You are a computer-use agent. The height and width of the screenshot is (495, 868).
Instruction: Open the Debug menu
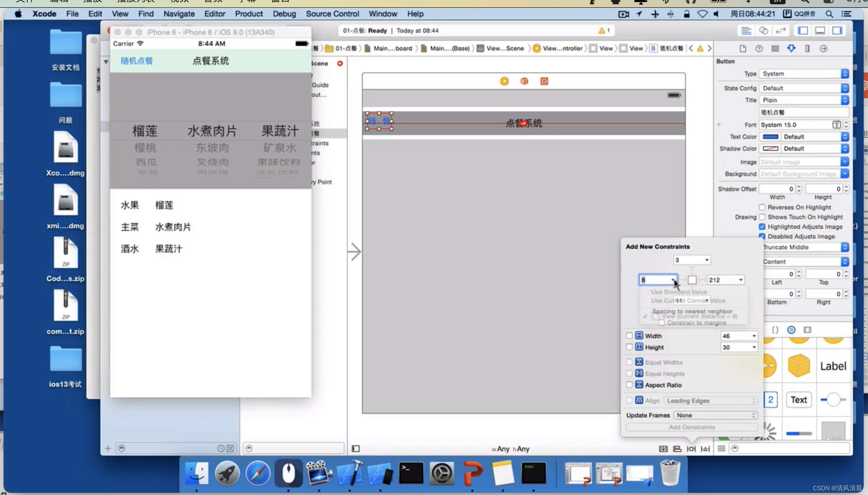point(284,14)
